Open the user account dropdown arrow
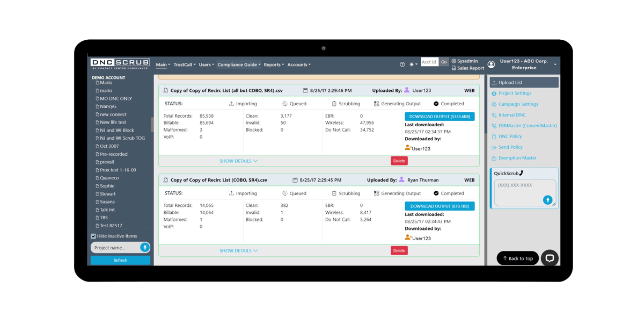Image resolution: width=644 pixels, height=317 pixels. point(555,65)
